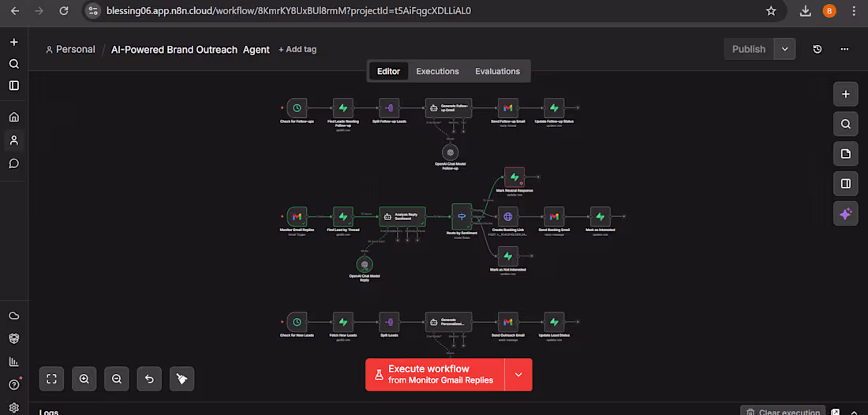Image resolution: width=868 pixels, height=415 pixels.
Task: Click Add tag next to the workflow name
Action: [297, 49]
